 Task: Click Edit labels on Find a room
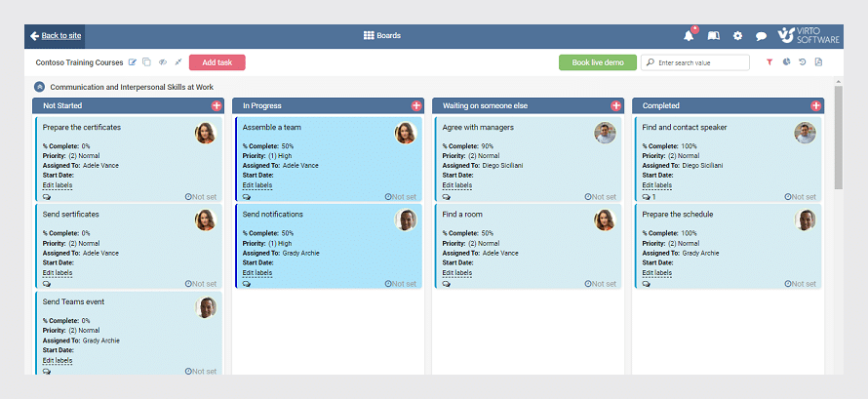[457, 273]
